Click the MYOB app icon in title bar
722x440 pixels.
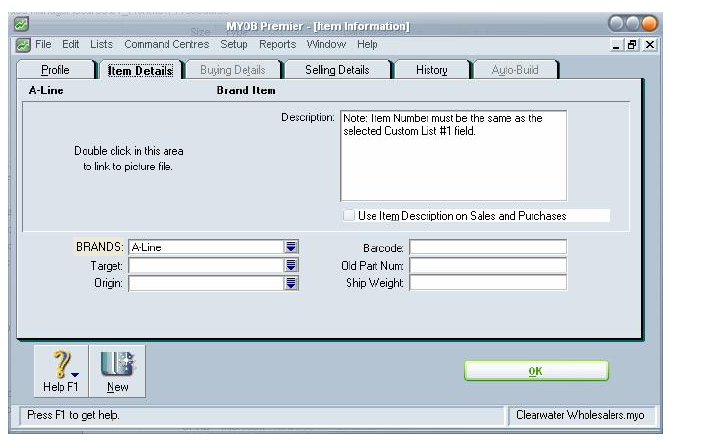(x=21, y=23)
